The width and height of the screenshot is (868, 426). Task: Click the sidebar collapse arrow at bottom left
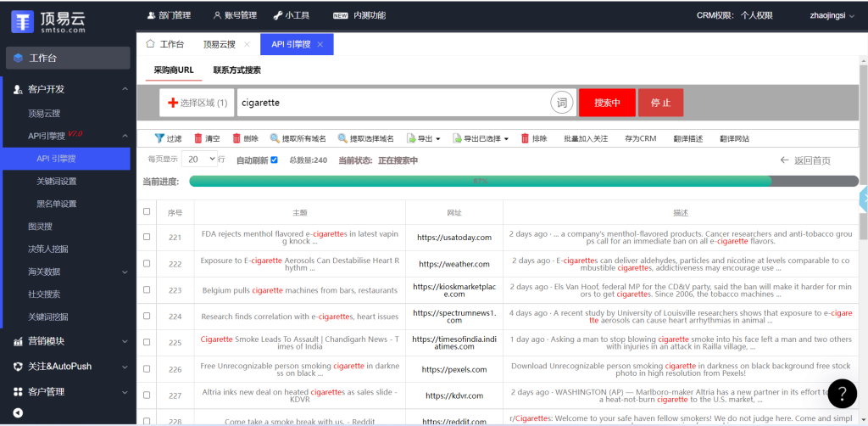(18, 413)
